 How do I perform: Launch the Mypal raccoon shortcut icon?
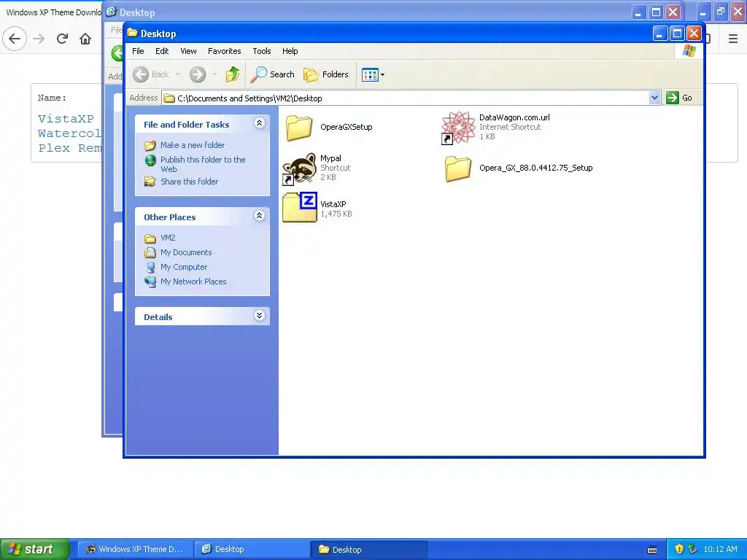(x=299, y=168)
